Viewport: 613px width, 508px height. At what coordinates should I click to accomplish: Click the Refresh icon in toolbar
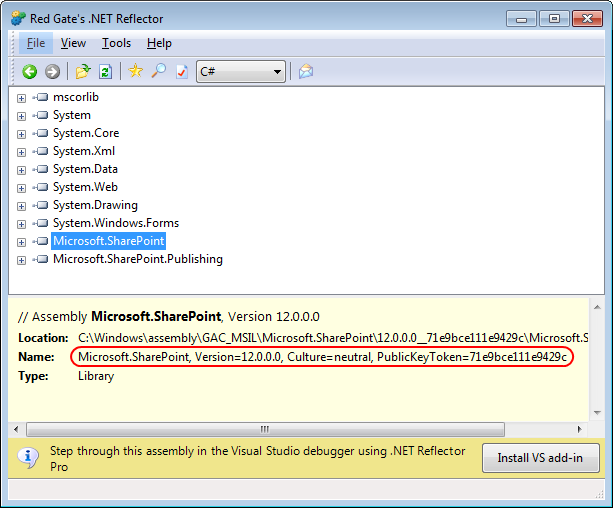click(x=106, y=72)
